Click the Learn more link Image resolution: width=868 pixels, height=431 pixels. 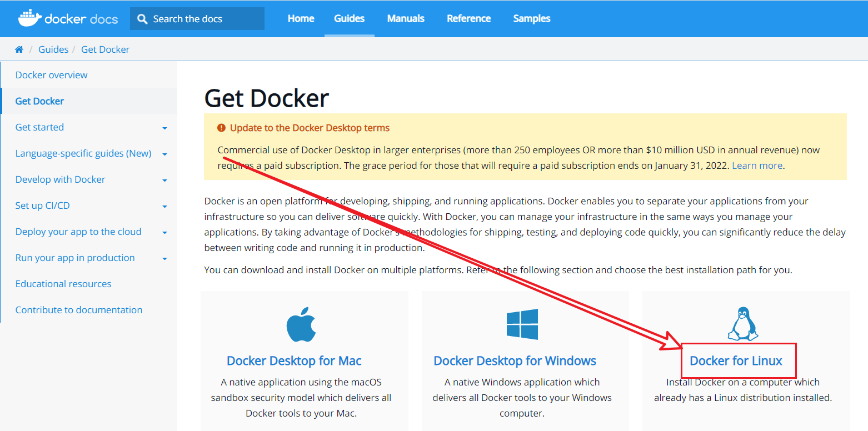point(757,166)
